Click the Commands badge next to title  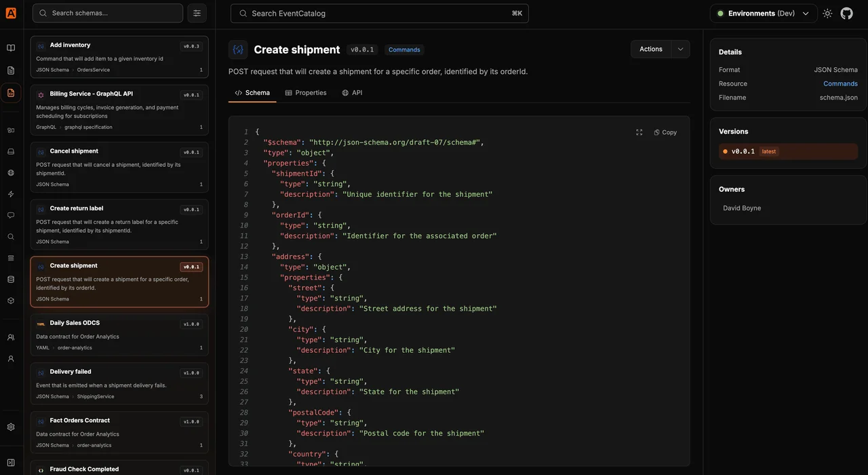click(404, 50)
